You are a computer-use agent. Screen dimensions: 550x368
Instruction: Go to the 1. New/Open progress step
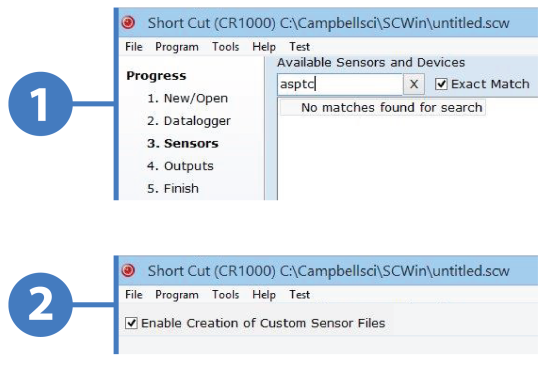point(188,98)
